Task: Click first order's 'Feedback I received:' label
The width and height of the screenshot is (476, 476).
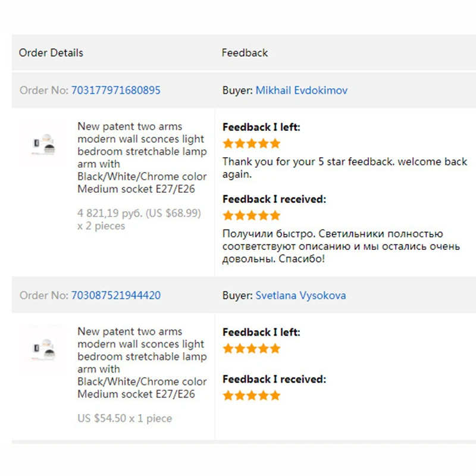Action: (x=274, y=199)
